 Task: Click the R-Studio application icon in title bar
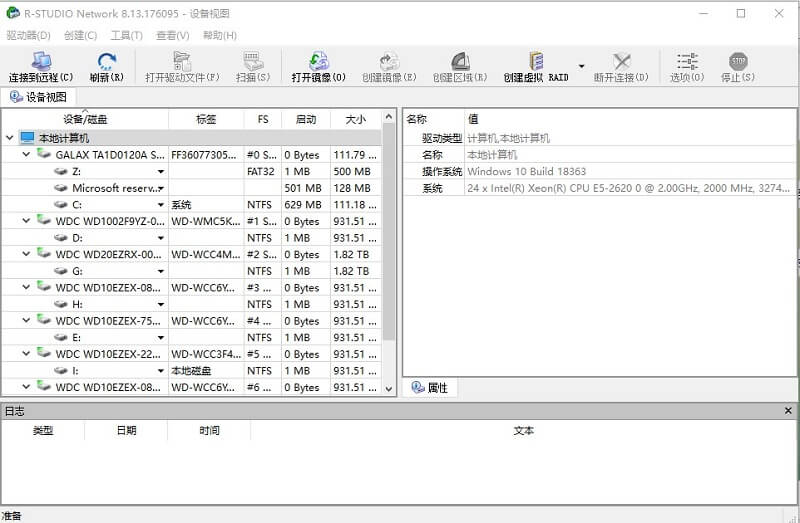(x=13, y=13)
